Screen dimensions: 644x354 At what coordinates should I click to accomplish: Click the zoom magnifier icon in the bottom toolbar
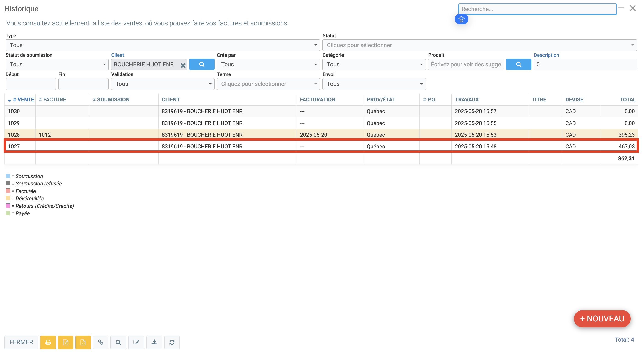tap(118, 342)
